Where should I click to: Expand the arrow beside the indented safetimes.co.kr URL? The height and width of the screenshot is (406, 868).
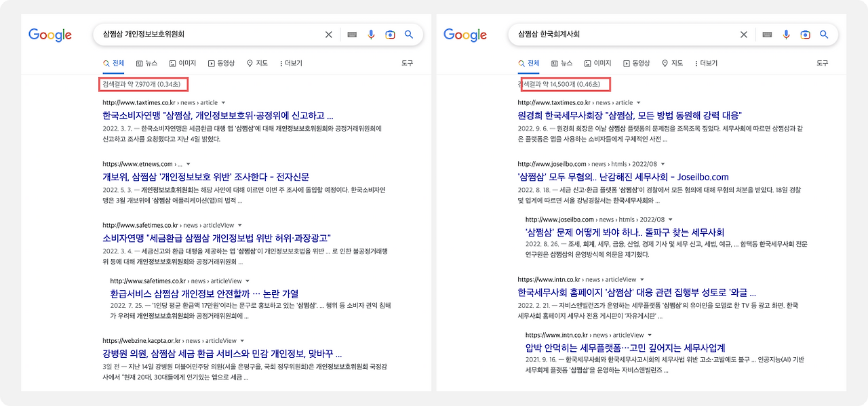pos(248,281)
